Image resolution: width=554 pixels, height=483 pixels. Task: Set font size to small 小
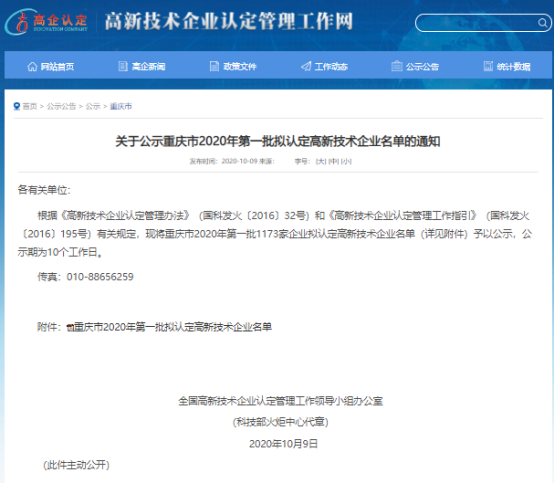[x=346, y=161]
